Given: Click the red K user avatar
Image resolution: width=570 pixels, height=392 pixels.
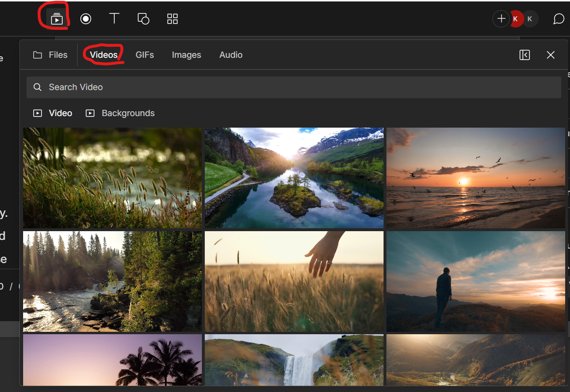Looking at the screenshot, I should (516, 19).
